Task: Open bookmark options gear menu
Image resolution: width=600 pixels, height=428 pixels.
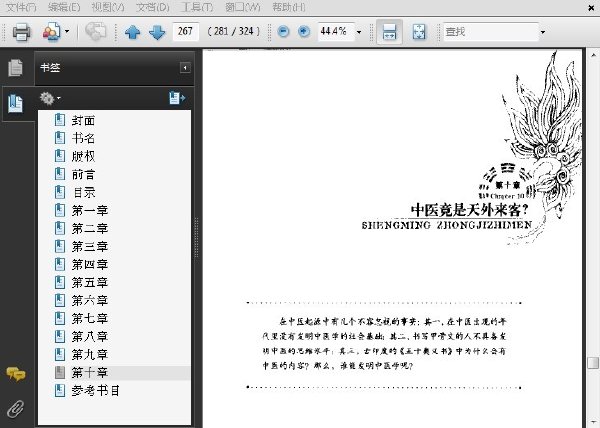Action: tap(50, 98)
